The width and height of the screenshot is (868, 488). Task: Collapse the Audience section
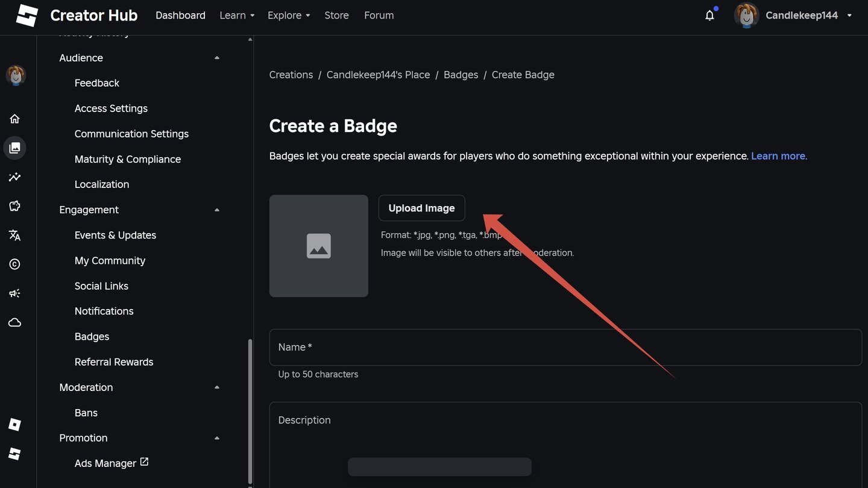[x=217, y=58]
